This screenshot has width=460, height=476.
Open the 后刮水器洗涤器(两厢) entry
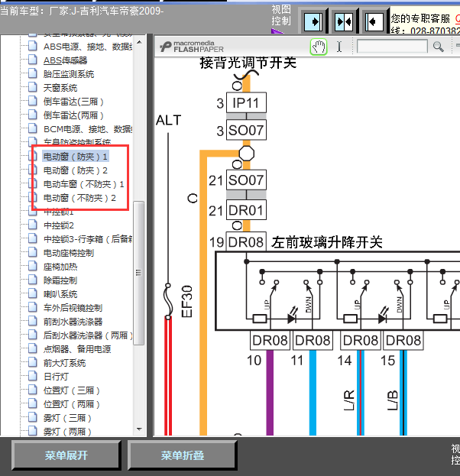[88, 335]
